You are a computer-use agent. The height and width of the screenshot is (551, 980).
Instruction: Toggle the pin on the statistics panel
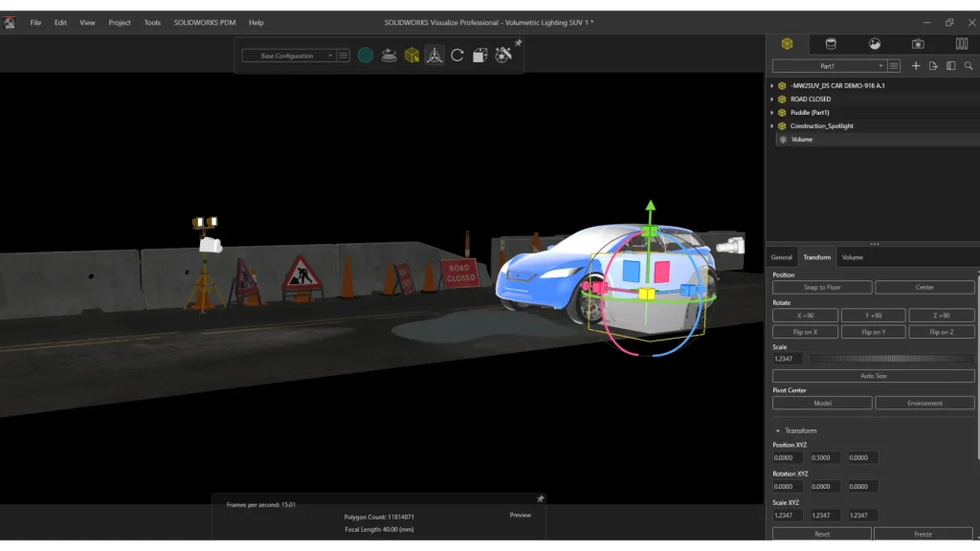pyautogui.click(x=540, y=498)
